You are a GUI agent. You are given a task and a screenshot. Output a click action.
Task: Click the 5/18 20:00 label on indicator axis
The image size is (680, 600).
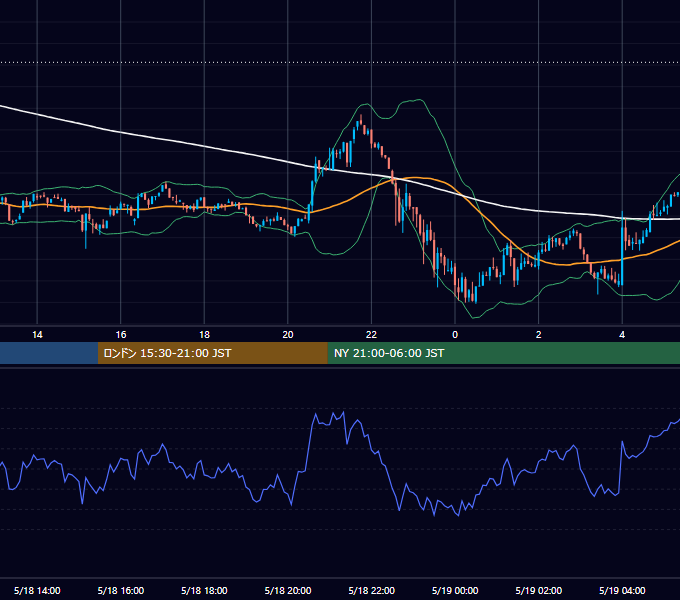pyautogui.click(x=288, y=590)
